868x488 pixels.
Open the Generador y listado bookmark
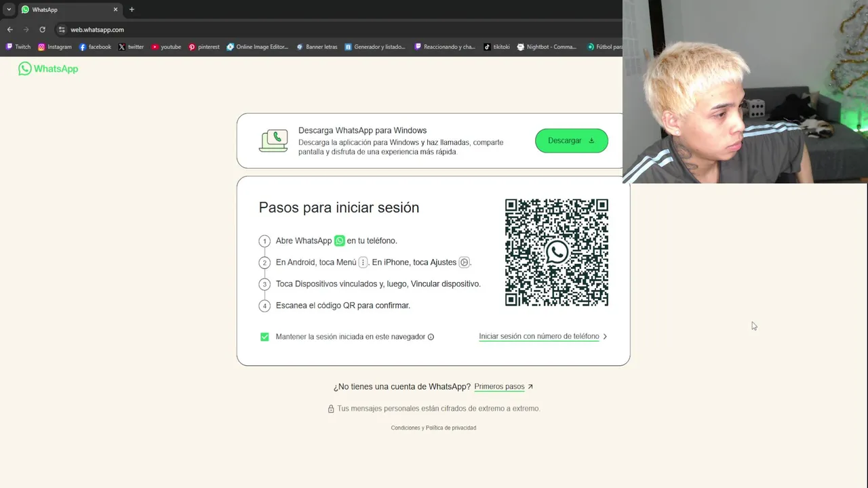(x=375, y=47)
